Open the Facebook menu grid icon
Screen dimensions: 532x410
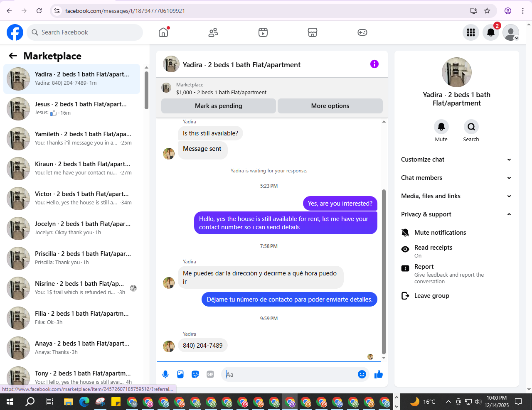[x=471, y=32]
